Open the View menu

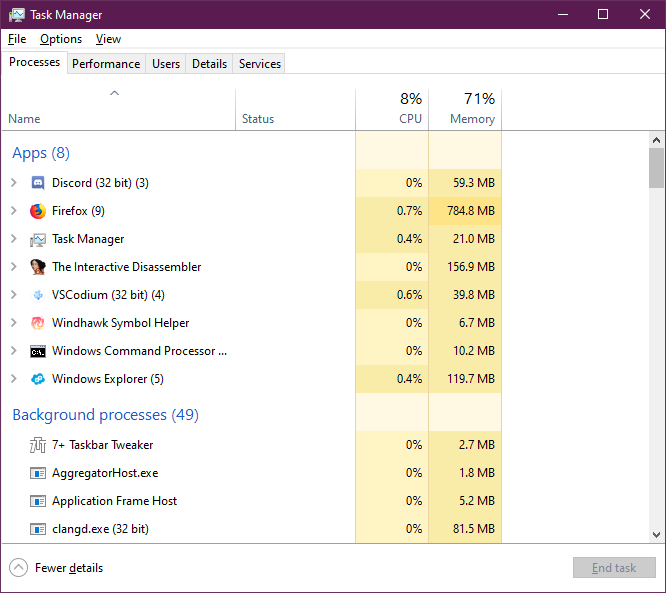tap(108, 39)
